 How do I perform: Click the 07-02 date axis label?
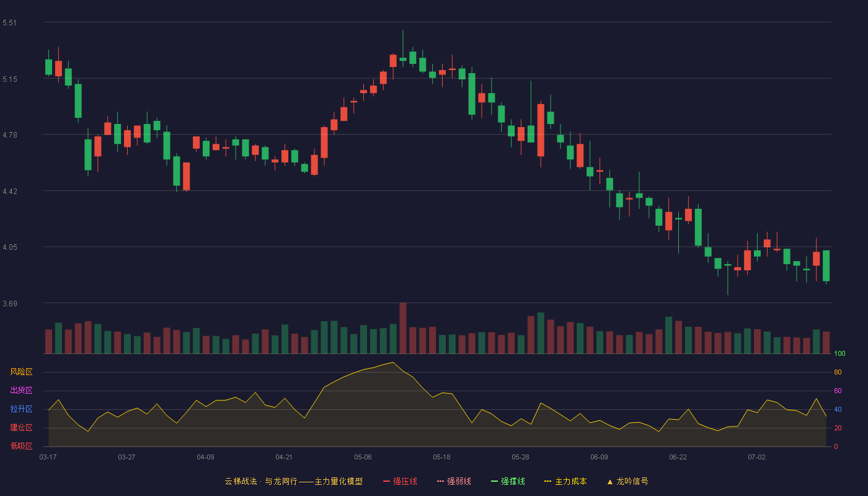(x=756, y=457)
